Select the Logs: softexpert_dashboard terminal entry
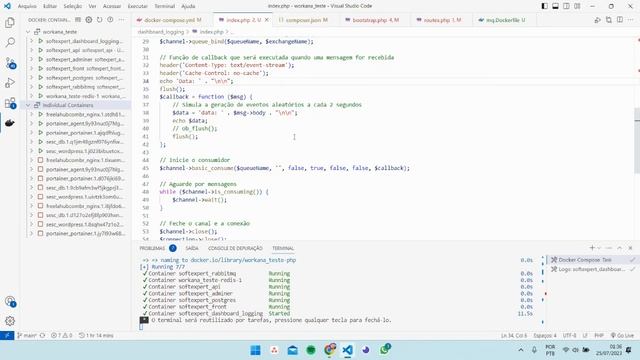This screenshot has height=360, width=640. pos(593,269)
